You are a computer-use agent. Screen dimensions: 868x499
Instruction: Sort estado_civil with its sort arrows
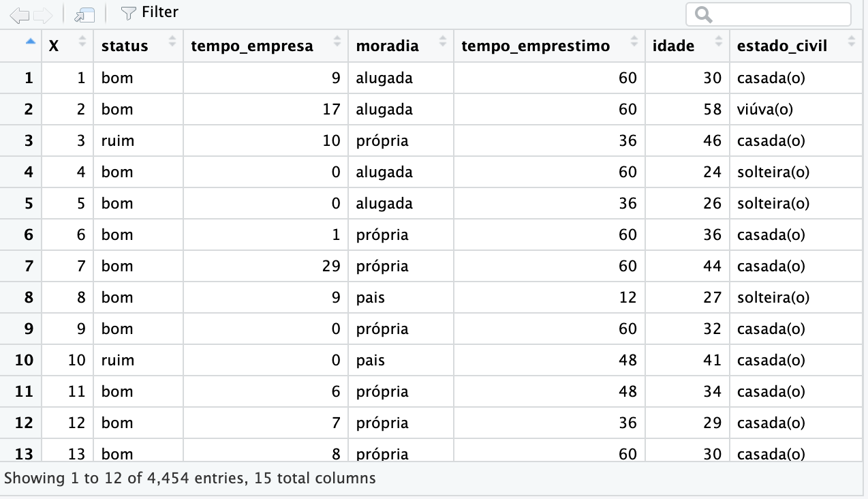pyautogui.click(x=851, y=42)
